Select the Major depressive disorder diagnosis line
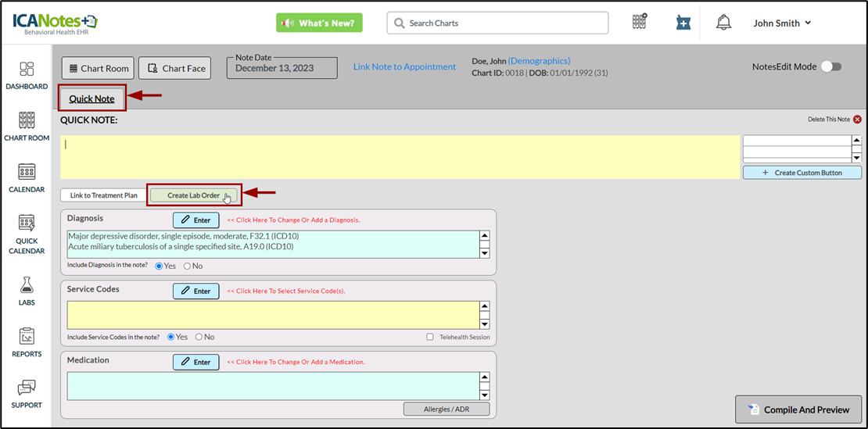Viewport: 868px width, 429px height. (x=184, y=236)
